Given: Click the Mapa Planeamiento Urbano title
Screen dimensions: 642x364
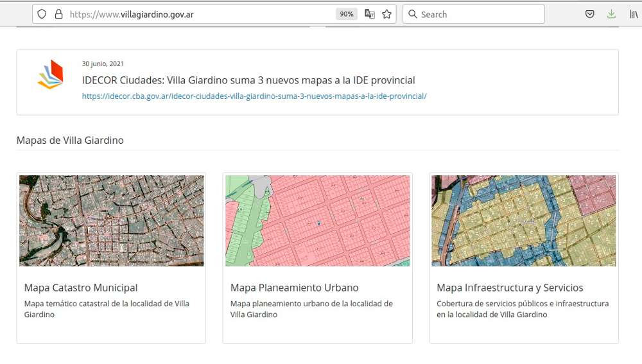Looking at the screenshot, I should 295,288.
